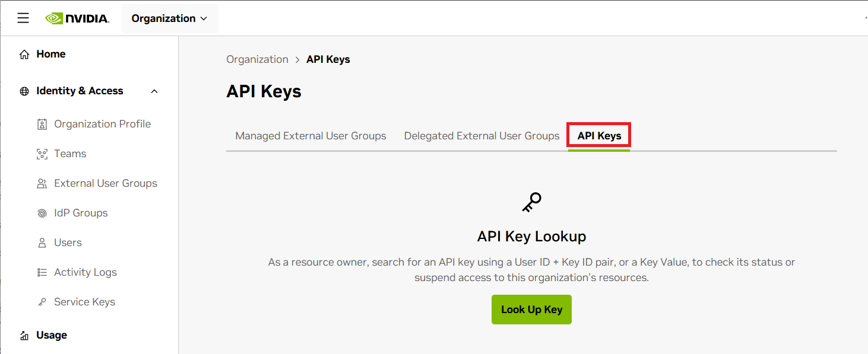Screen dimensions: 868x354
Task: Click Organization in the breadcrumb
Action: tap(257, 59)
